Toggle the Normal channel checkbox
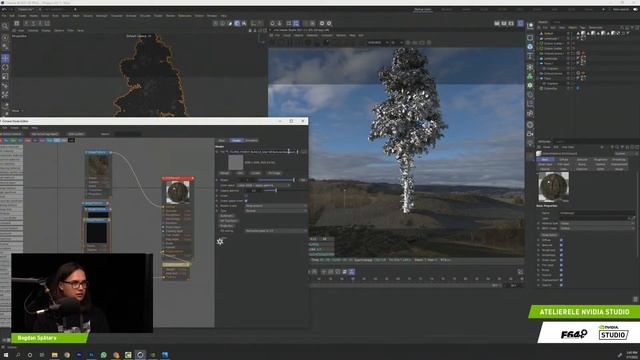This screenshot has width=640, height=360. click(561, 275)
